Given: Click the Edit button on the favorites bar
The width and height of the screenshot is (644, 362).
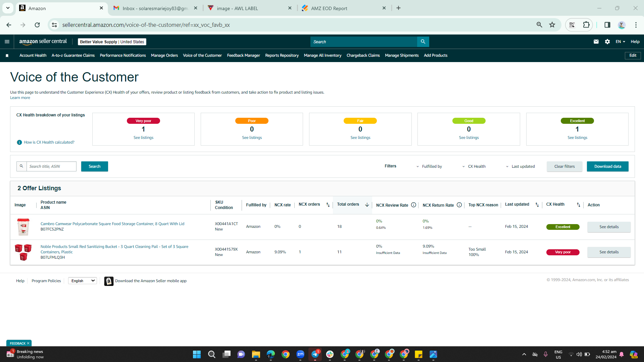Looking at the screenshot, I should click(x=633, y=56).
